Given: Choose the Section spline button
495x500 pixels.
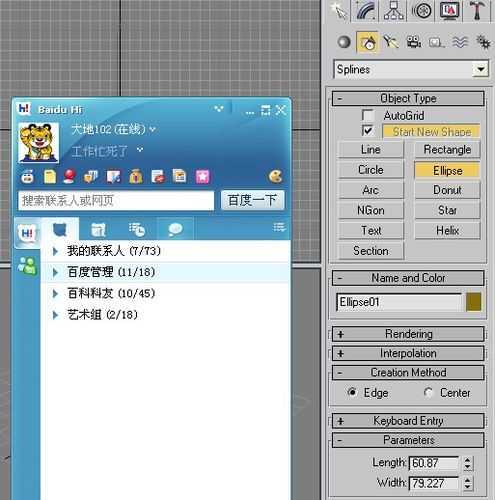Looking at the screenshot, I should [x=371, y=251].
